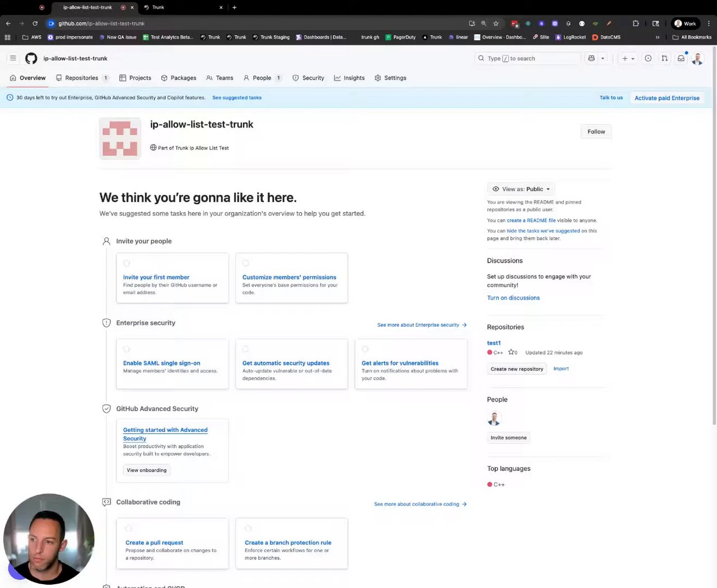The height and width of the screenshot is (588, 717).
Task: Open the Teams tab
Action: (x=220, y=78)
